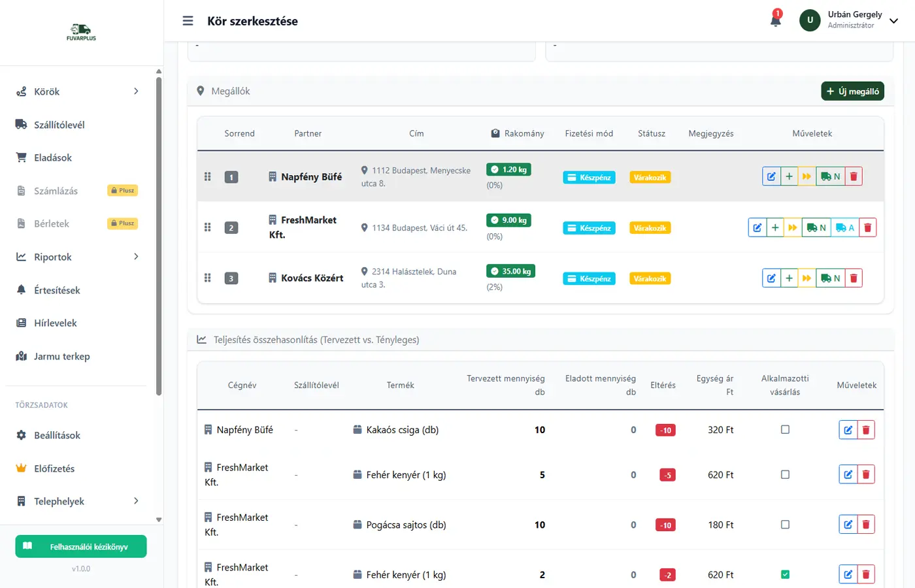The width and height of the screenshot is (915, 588).
Task: Delete the Kovács Közért stop
Action: 854,278
